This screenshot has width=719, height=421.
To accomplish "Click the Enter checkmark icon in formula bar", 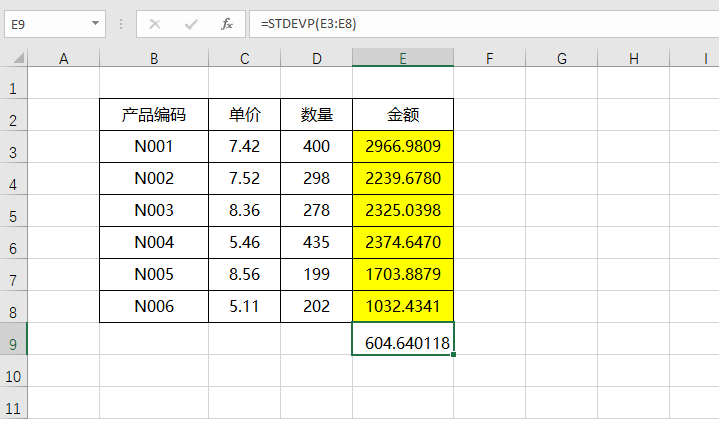I will pyautogui.click(x=191, y=23).
